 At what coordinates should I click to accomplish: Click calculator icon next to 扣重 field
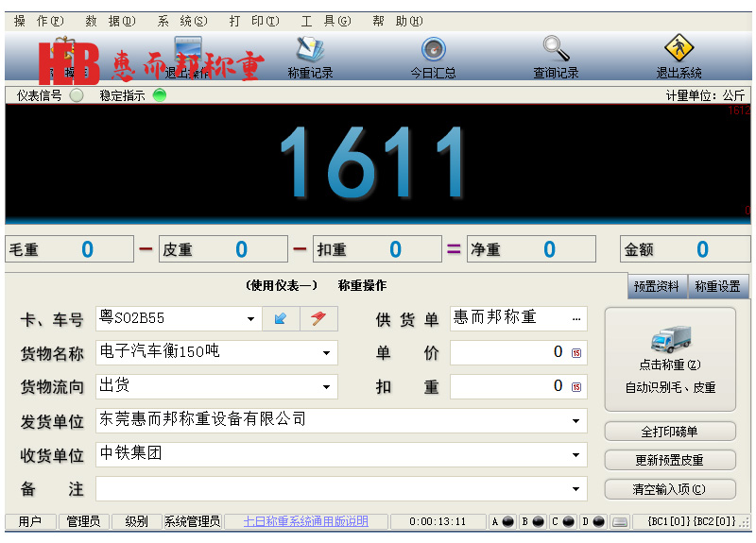point(576,386)
